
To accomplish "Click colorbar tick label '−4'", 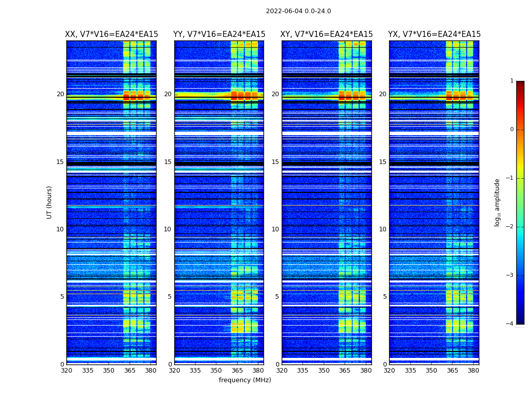I will [510, 323].
